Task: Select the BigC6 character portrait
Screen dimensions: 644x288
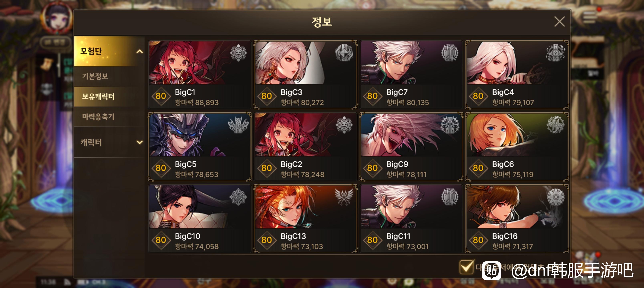Action: (517, 135)
